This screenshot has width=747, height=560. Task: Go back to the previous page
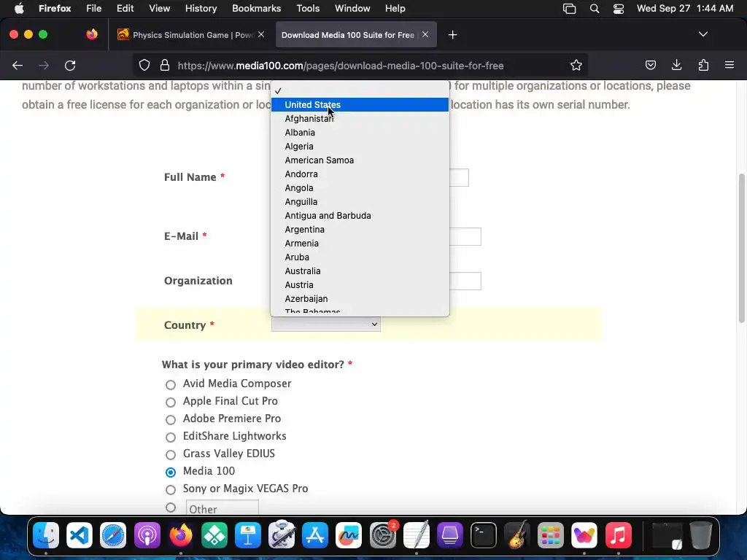pyautogui.click(x=18, y=65)
